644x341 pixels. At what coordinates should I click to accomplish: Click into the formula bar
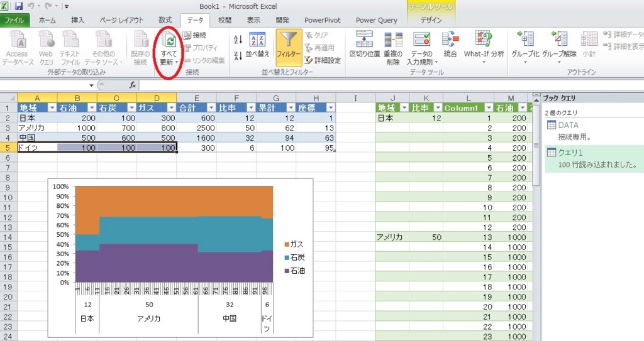390,85
